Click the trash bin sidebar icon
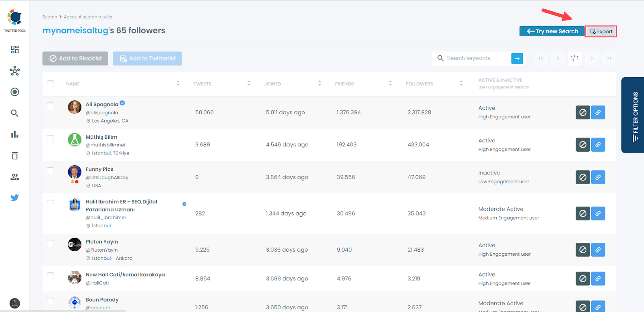This screenshot has width=644, height=312. click(x=15, y=156)
